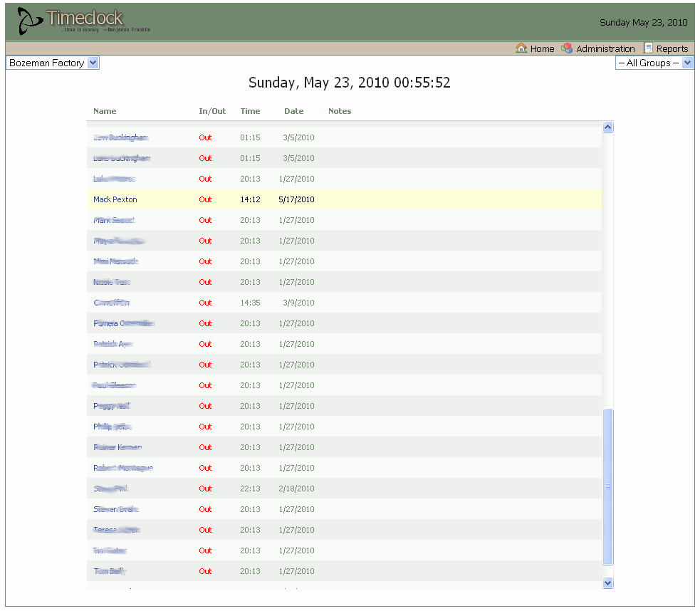The image size is (700, 611).
Task: Select employee Levi Buckingham
Action: (x=121, y=137)
